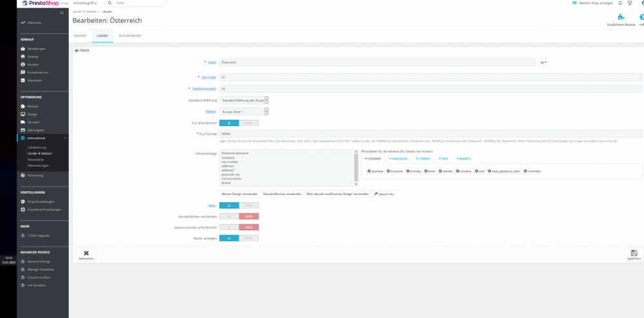Screen dimensions: 644x318
Task: Click the PrestaShop logo
Action: [x=40, y=3]
